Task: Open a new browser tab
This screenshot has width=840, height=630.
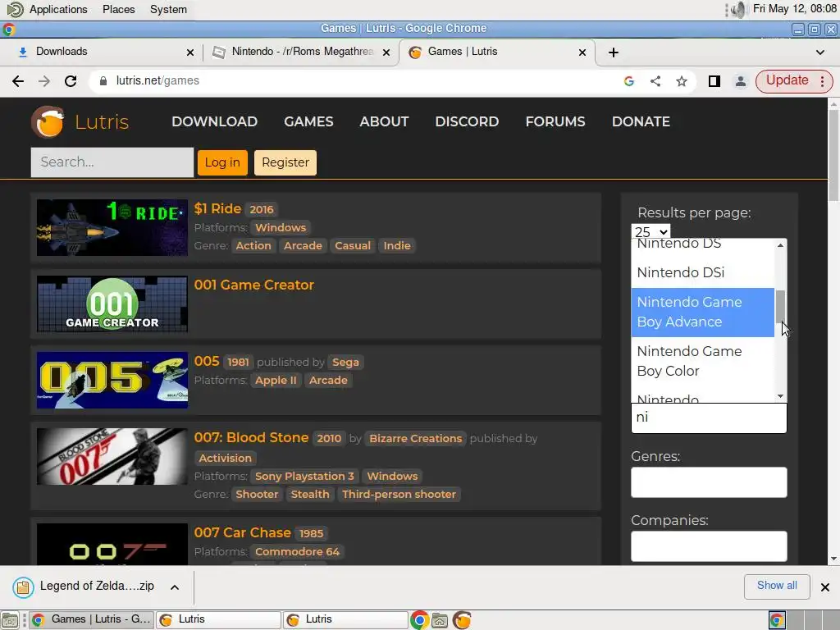Action: click(614, 52)
